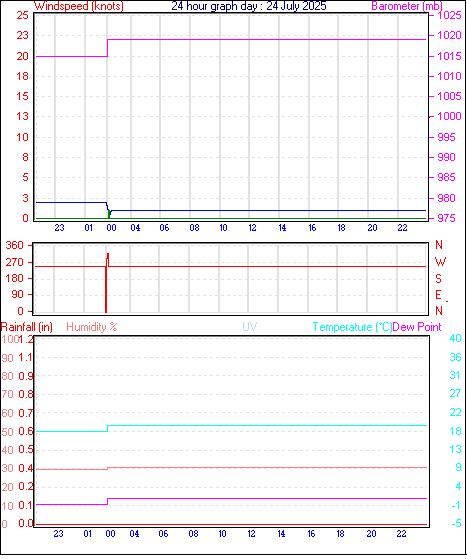
Task: Click the 'Rainfall (in)' legend label
Action: click(27, 327)
